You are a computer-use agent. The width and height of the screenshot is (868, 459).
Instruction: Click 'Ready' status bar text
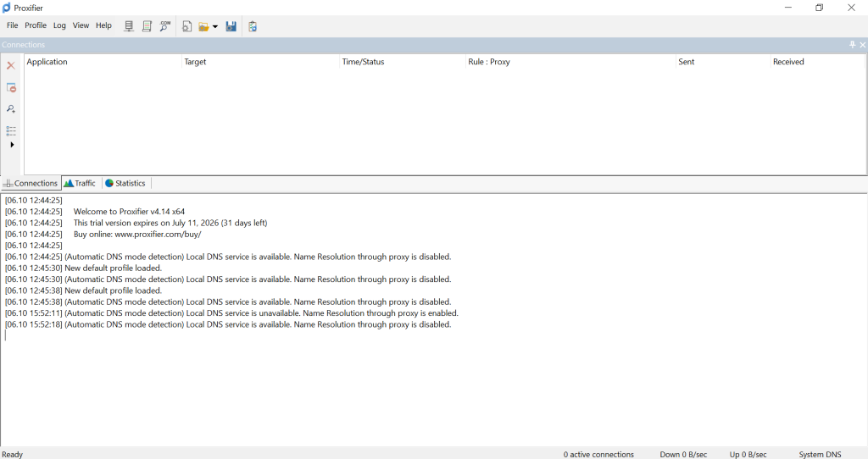pyautogui.click(x=12, y=454)
